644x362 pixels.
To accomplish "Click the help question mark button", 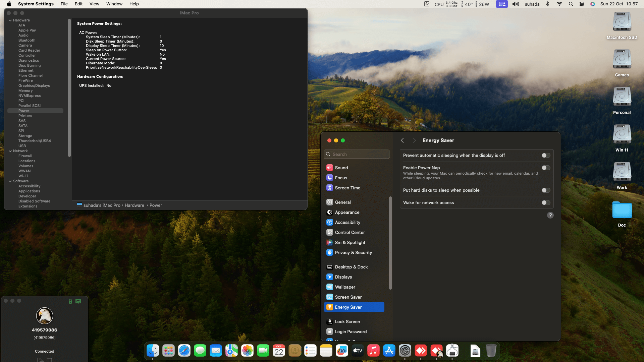I will pyautogui.click(x=550, y=215).
